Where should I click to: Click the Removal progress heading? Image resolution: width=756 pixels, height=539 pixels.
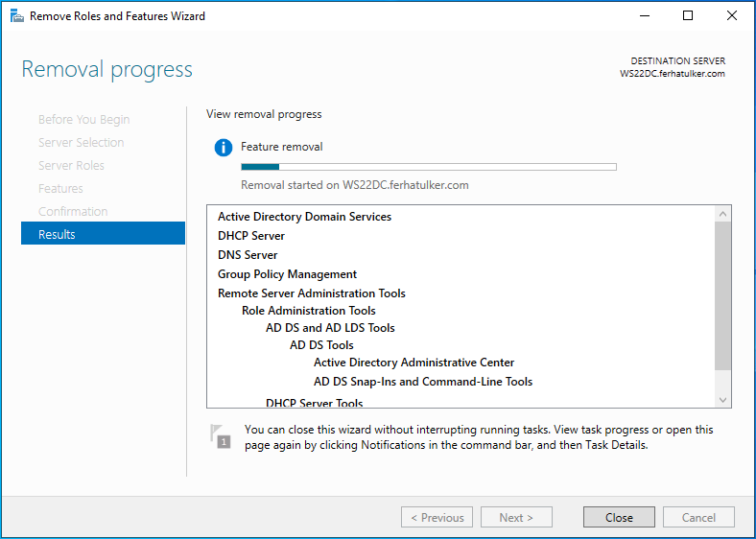point(107,70)
